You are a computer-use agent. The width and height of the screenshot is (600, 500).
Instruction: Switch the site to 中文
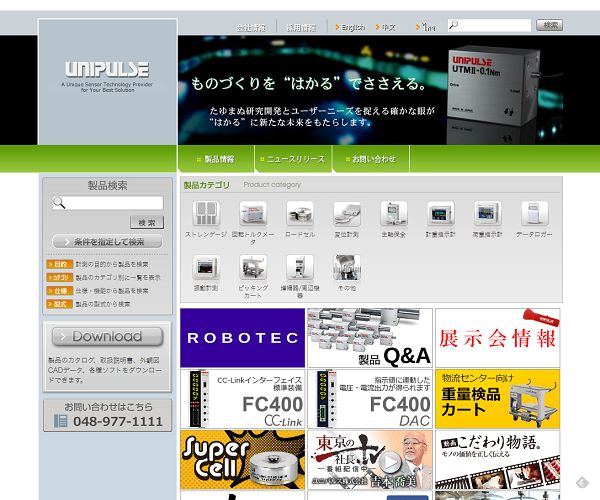pos(386,27)
